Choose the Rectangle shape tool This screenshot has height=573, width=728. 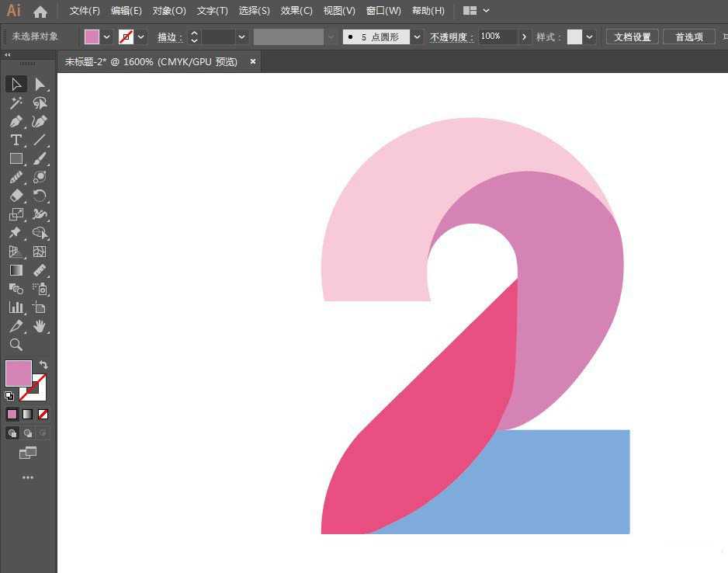(x=16, y=158)
